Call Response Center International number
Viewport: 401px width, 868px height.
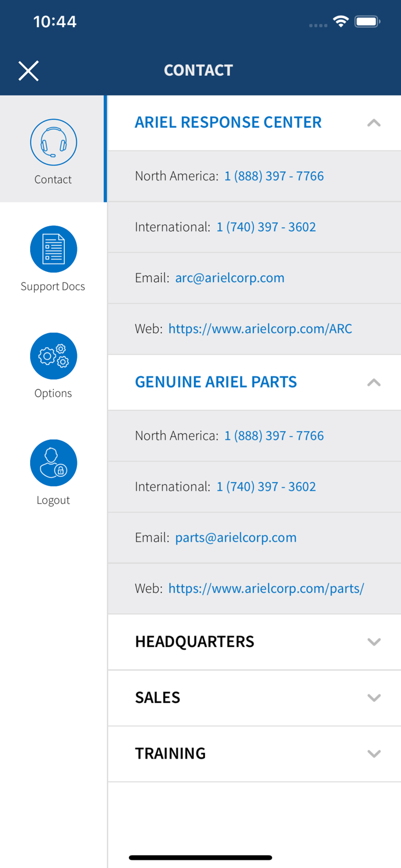coord(266,227)
